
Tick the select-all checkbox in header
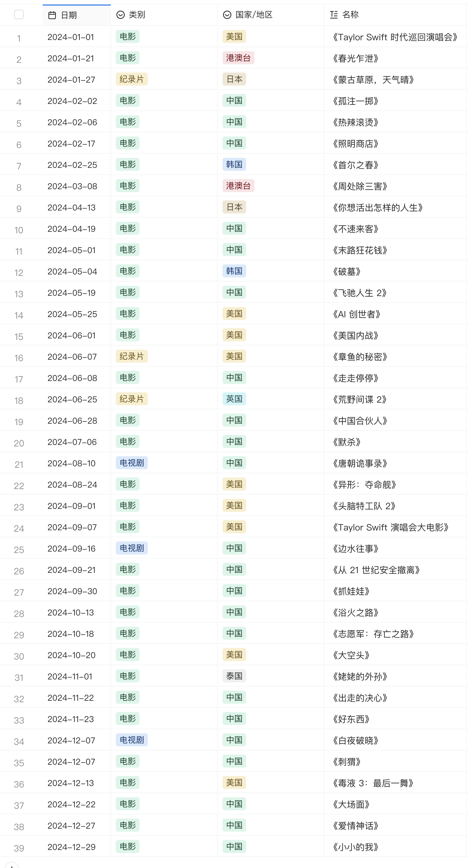pyautogui.click(x=19, y=15)
